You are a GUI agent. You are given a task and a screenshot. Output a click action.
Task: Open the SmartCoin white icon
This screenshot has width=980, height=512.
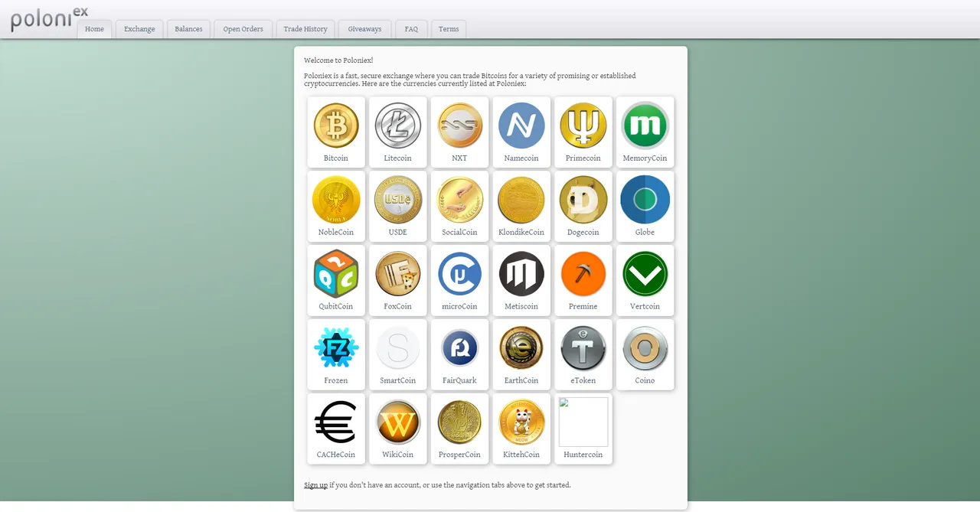[398, 348]
